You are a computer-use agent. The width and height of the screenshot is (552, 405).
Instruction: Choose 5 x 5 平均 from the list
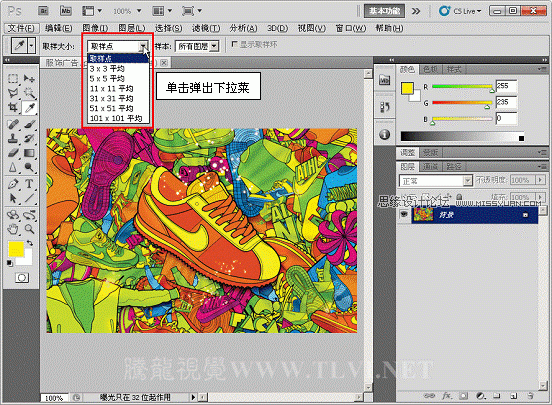coord(118,78)
